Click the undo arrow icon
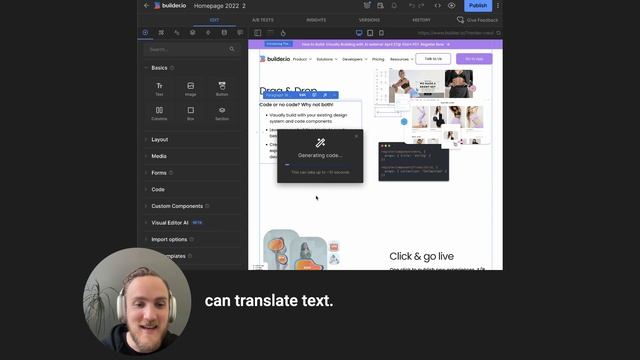 point(411,6)
